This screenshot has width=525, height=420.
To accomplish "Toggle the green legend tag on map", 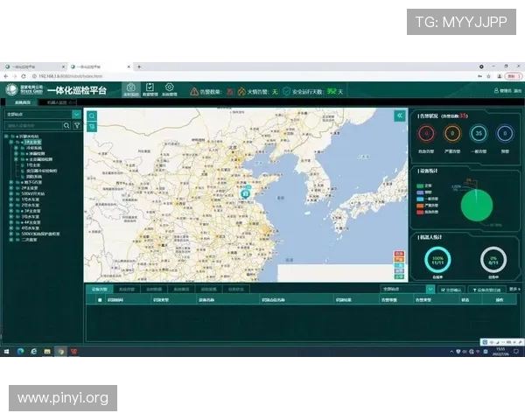I will tap(399, 276).
